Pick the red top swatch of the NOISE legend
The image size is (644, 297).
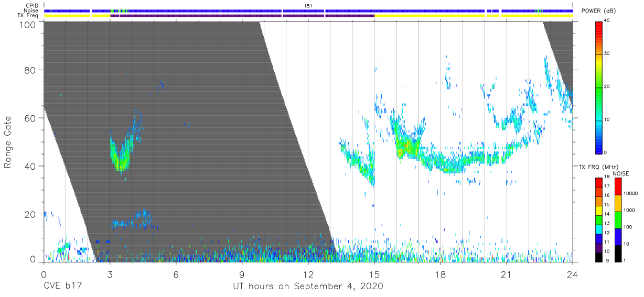[x=618, y=186]
